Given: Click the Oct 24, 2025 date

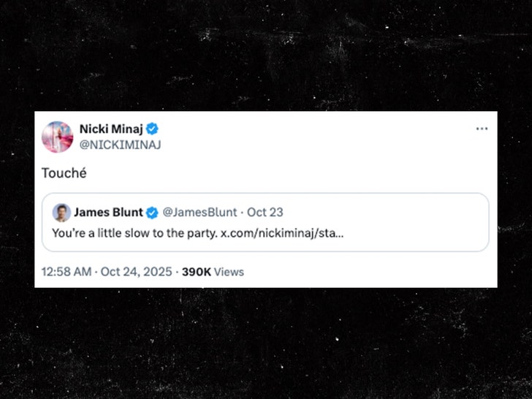Looking at the screenshot, I should click(x=137, y=272).
